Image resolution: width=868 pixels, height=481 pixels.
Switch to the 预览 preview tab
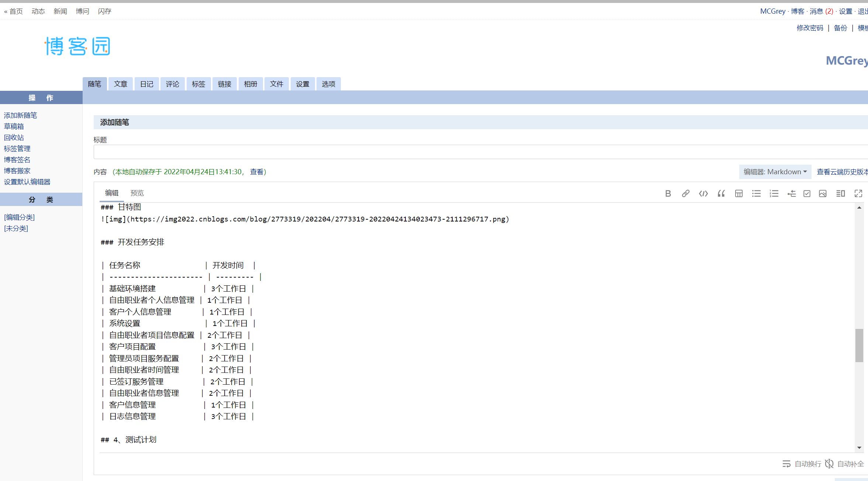coord(137,193)
